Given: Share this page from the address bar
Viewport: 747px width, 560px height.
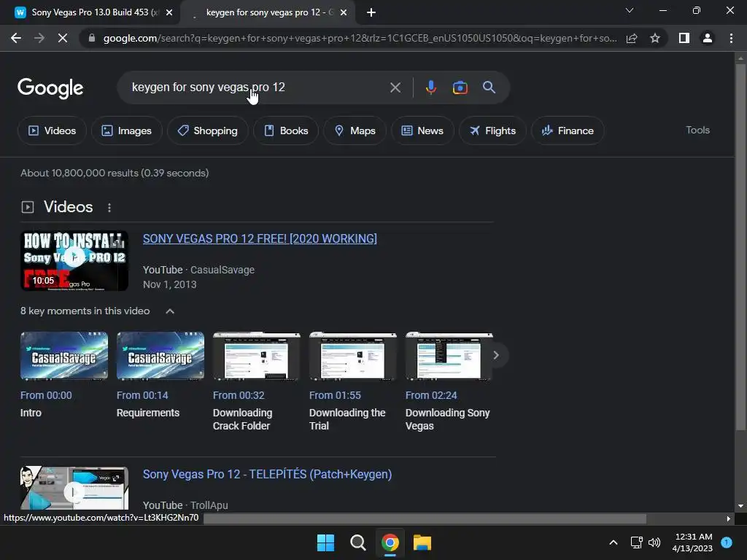Looking at the screenshot, I should pos(632,38).
